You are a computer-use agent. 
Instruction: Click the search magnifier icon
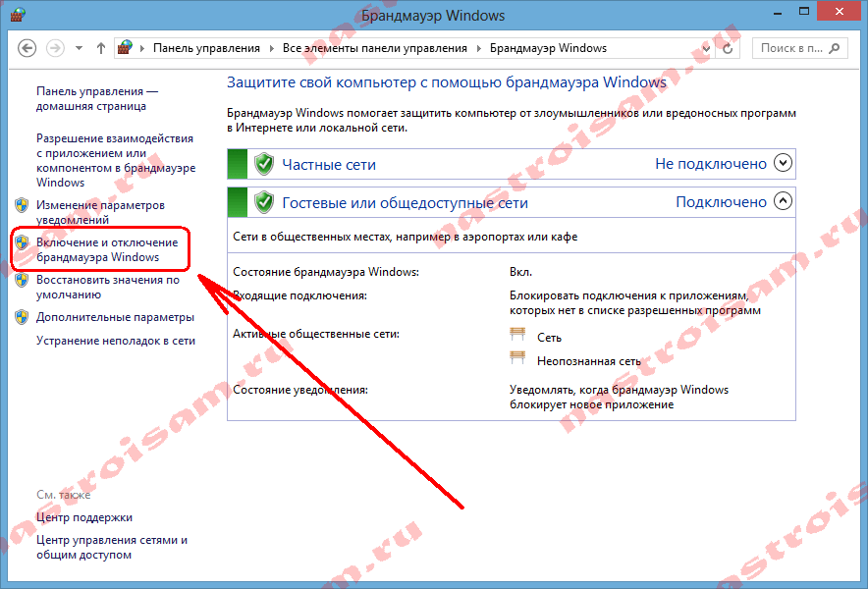835,48
